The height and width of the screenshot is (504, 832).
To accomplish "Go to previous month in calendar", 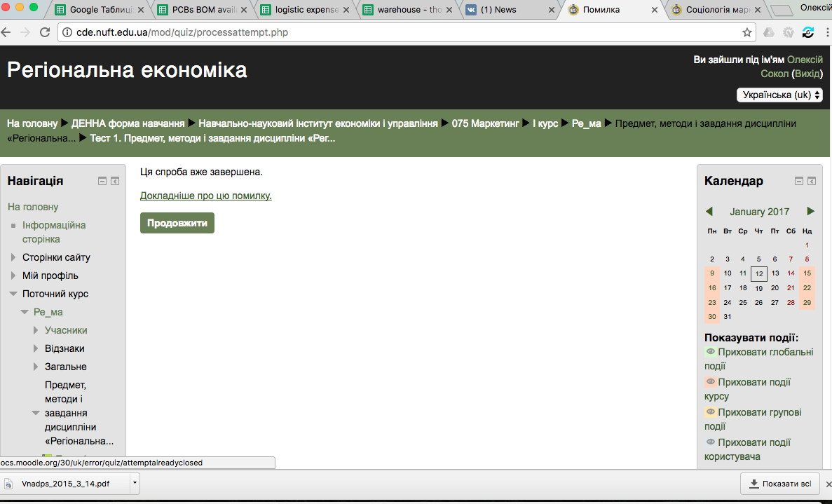I will (709, 212).
